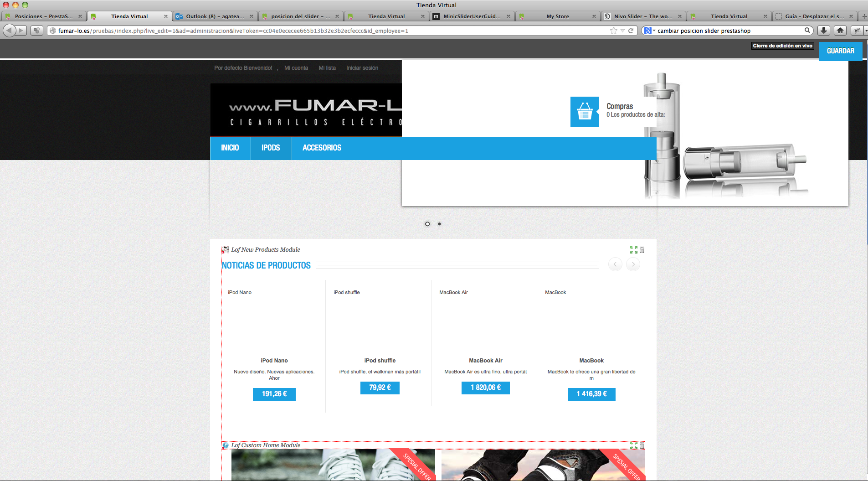The width and height of the screenshot is (868, 481).
Task: Click the 79,92 € price button
Action: pyautogui.click(x=380, y=388)
